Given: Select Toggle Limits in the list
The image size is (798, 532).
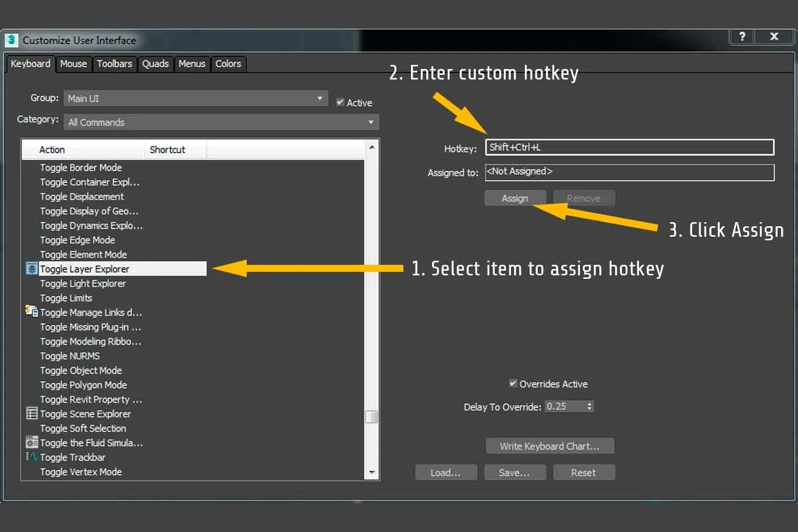Looking at the screenshot, I should pyautogui.click(x=66, y=298).
